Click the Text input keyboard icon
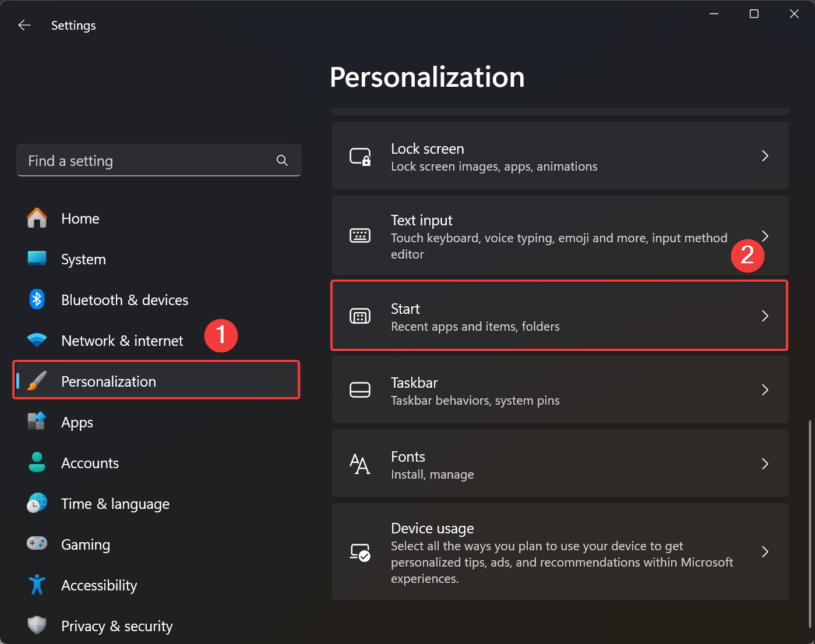Image resolution: width=815 pixels, height=644 pixels. point(360,236)
